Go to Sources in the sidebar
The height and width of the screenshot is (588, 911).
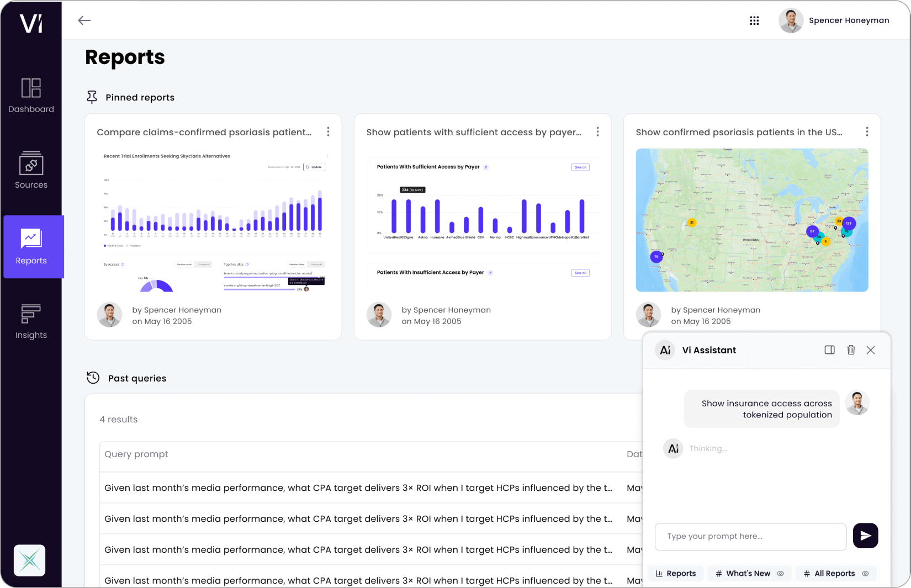point(31,171)
